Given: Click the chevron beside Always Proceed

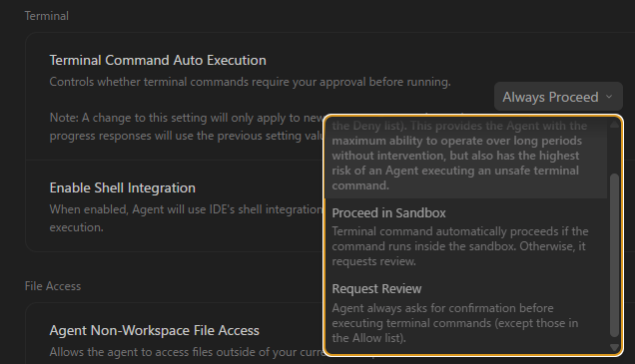Looking at the screenshot, I should (x=609, y=97).
